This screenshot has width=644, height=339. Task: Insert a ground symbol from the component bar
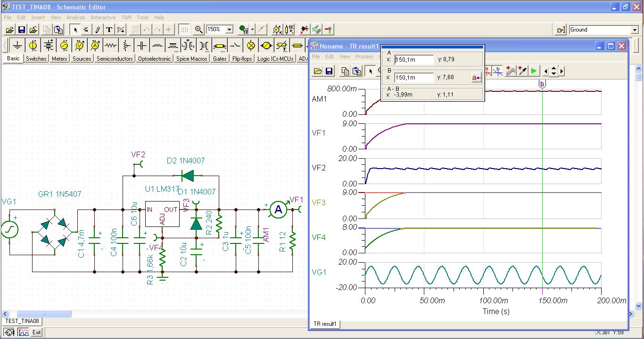17,46
